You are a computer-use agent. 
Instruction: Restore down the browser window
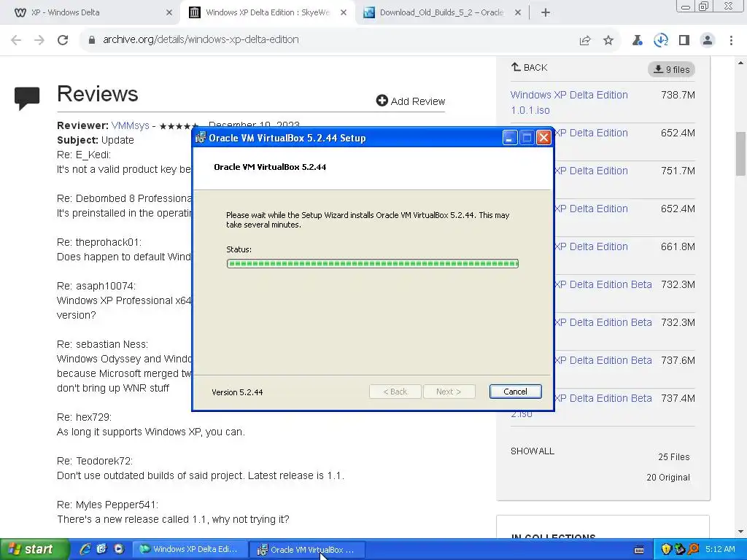pos(704,6)
